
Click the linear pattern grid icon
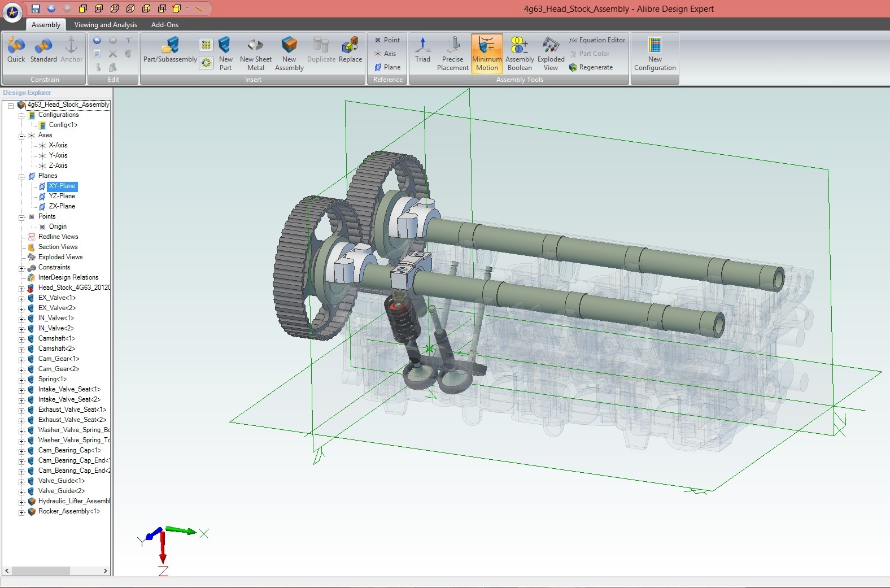[x=206, y=45]
